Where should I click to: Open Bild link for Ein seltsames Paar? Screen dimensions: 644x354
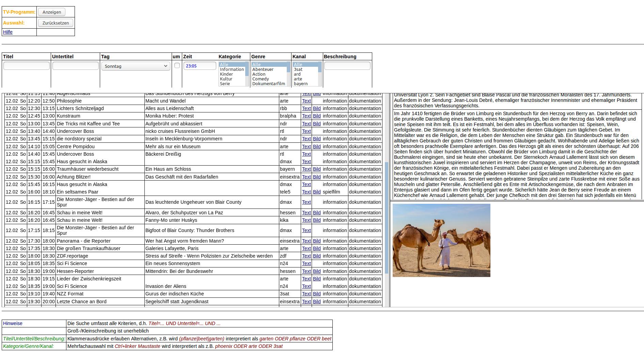317,192
